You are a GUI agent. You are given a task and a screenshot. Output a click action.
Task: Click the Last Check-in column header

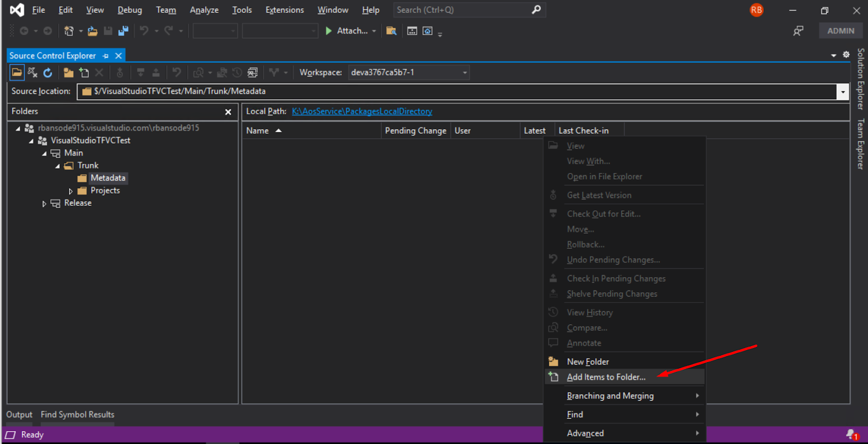click(x=590, y=131)
